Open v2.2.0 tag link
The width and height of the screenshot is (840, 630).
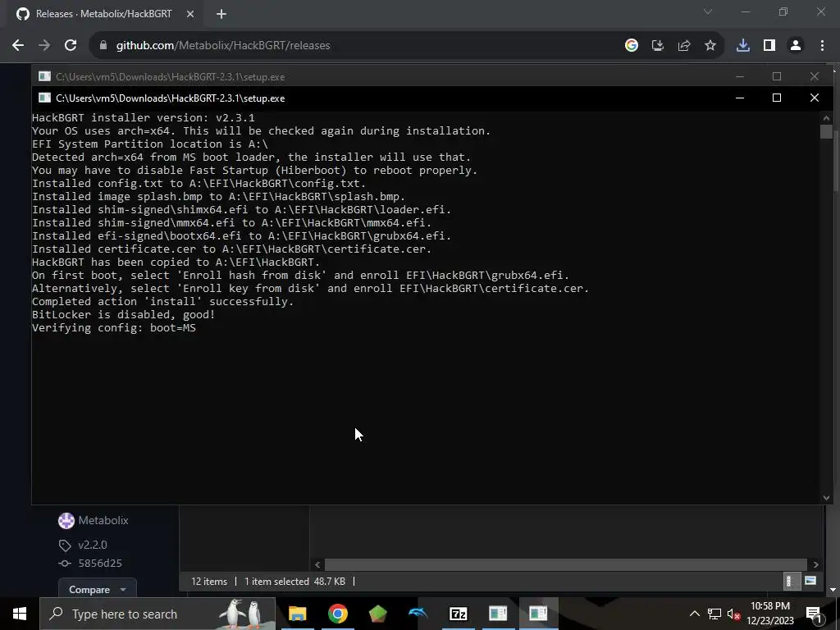[x=93, y=545]
